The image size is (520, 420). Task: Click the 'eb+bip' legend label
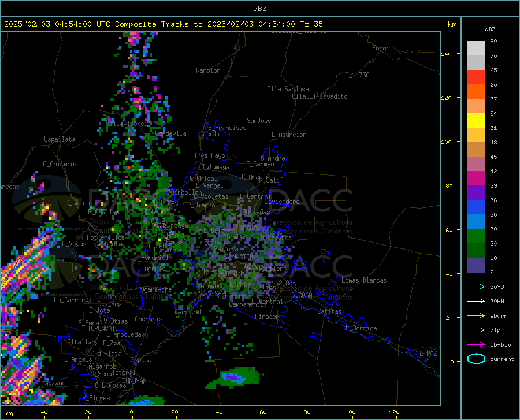[x=500, y=345]
